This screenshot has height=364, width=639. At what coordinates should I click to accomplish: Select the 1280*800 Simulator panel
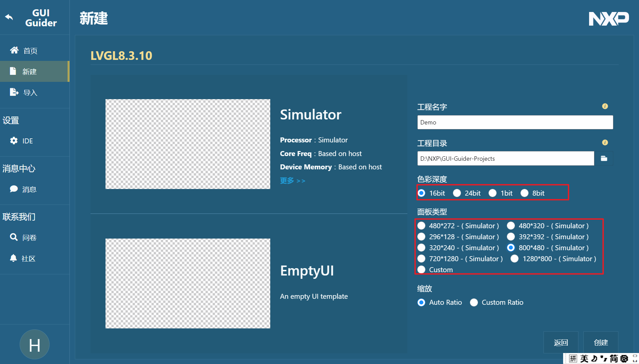tap(515, 259)
